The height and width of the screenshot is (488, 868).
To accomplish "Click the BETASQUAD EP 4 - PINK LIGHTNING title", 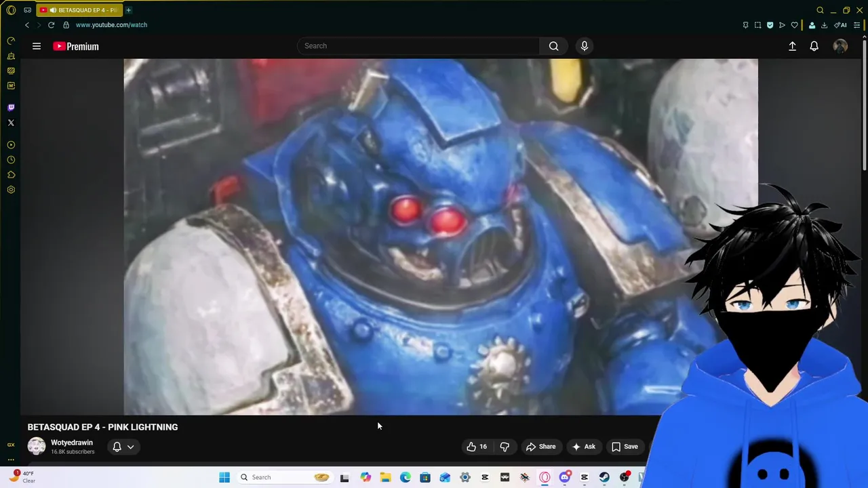I will 102,427.
